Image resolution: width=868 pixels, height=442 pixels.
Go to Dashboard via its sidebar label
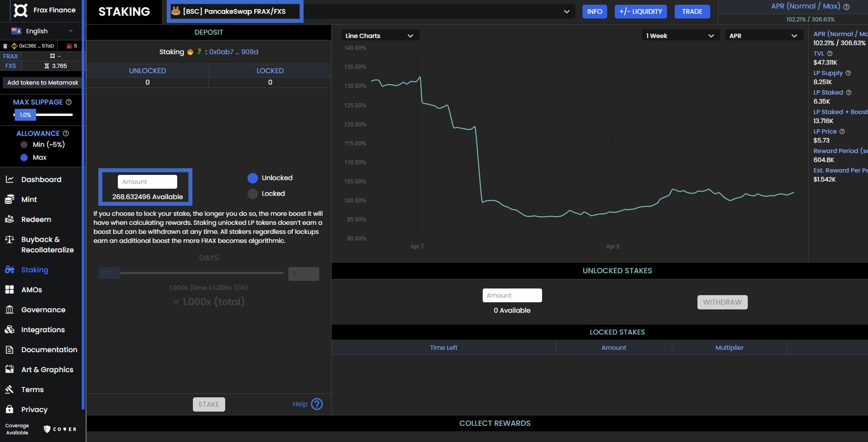41,179
